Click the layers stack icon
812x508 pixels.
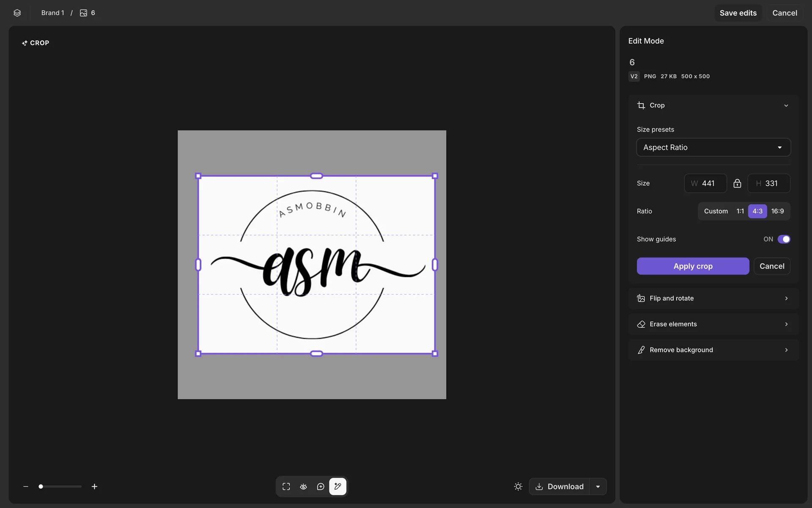tap(17, 13)
